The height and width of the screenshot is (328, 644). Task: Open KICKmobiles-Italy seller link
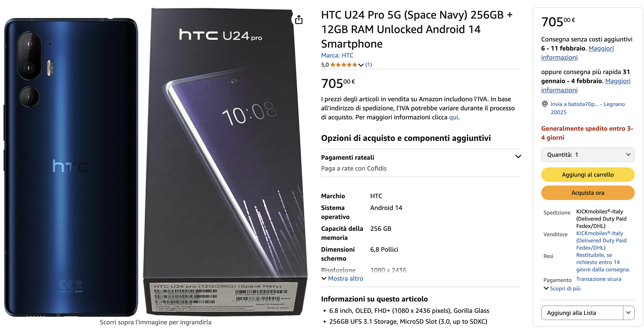601,240
